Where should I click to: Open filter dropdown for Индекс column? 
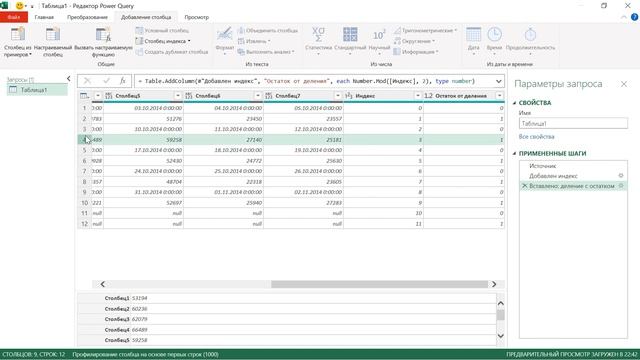point(418,96)
